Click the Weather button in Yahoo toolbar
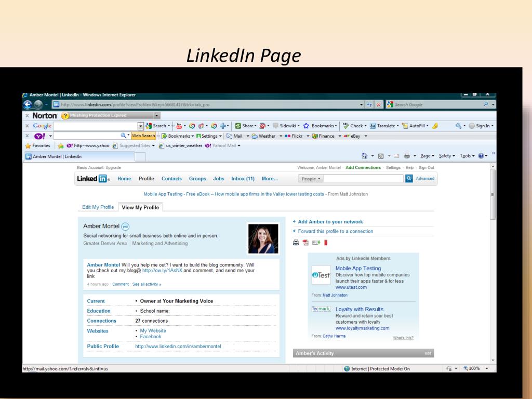 point(263,136)
